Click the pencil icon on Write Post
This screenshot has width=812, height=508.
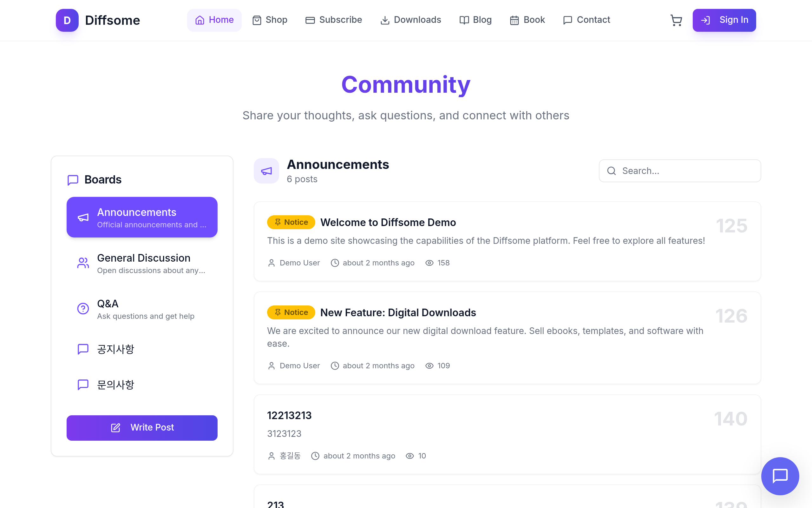click(115, 428)
